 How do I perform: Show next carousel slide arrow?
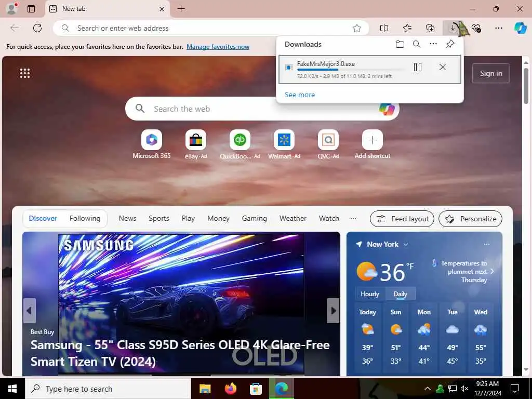point(333,311)
